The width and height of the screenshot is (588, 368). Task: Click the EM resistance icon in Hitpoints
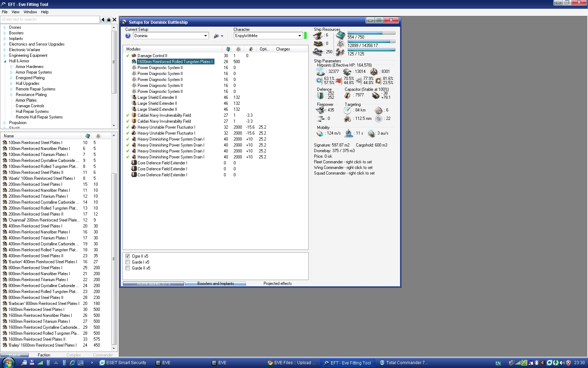pyautogui.click(x=319, y=81)
